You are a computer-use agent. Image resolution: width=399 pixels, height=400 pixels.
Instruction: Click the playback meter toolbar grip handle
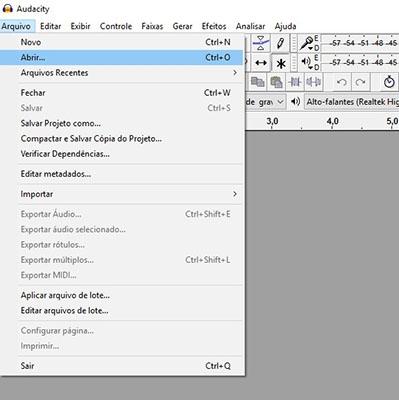point(294,62)
